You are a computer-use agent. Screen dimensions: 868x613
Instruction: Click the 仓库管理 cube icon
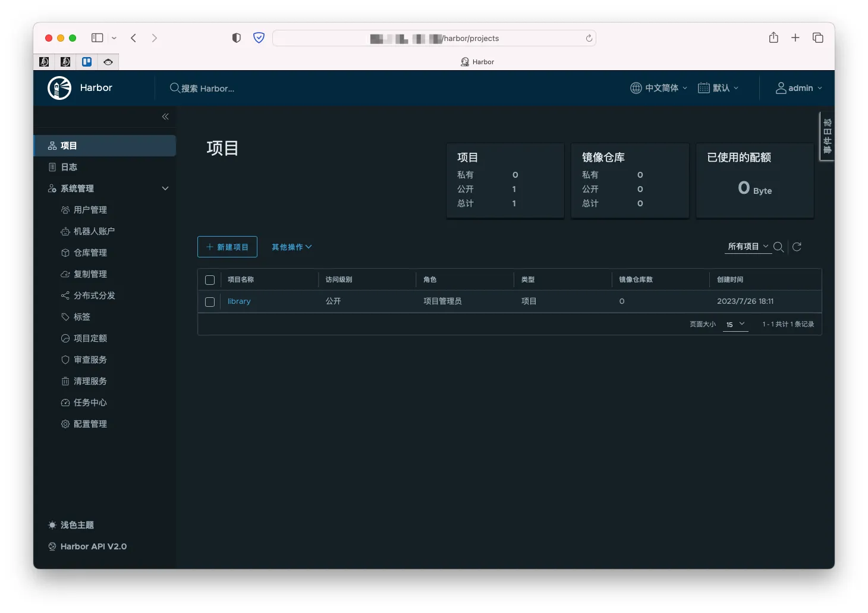[65, 253]
